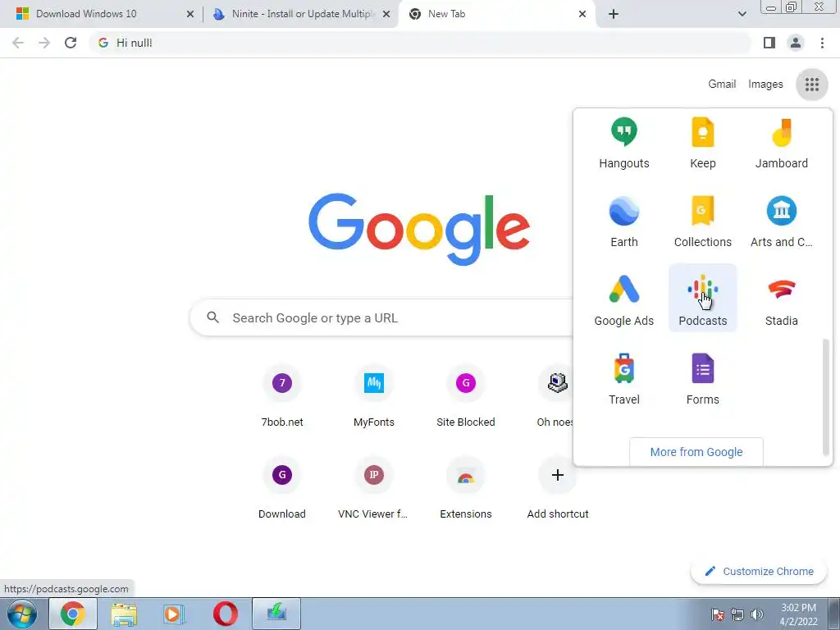Viewport: 840px width, 630px height.
Task: Go back to the previous page
Action: tap(18, 43)
